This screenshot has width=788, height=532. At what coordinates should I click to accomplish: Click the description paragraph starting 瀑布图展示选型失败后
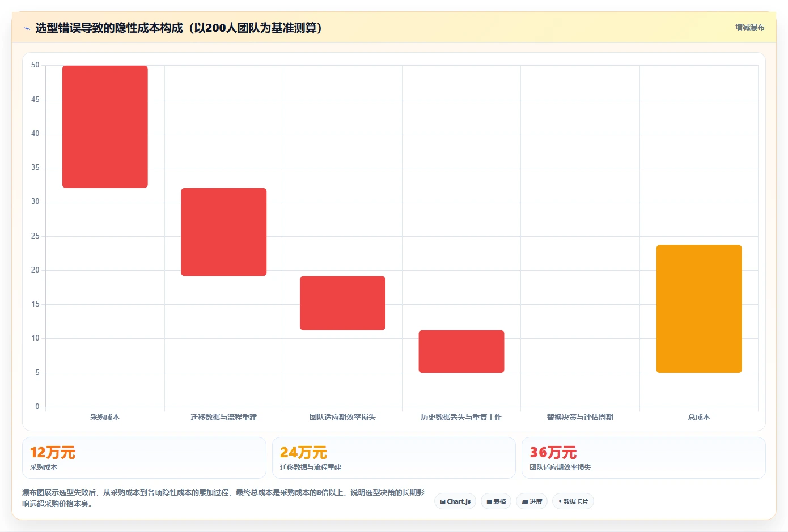pyautogui.click(x=223, y=498)
